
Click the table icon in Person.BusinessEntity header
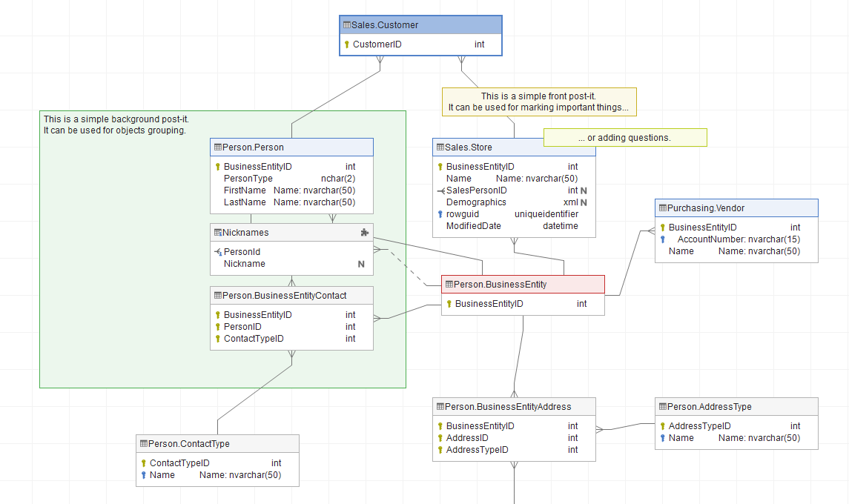[x=449, y=285]
